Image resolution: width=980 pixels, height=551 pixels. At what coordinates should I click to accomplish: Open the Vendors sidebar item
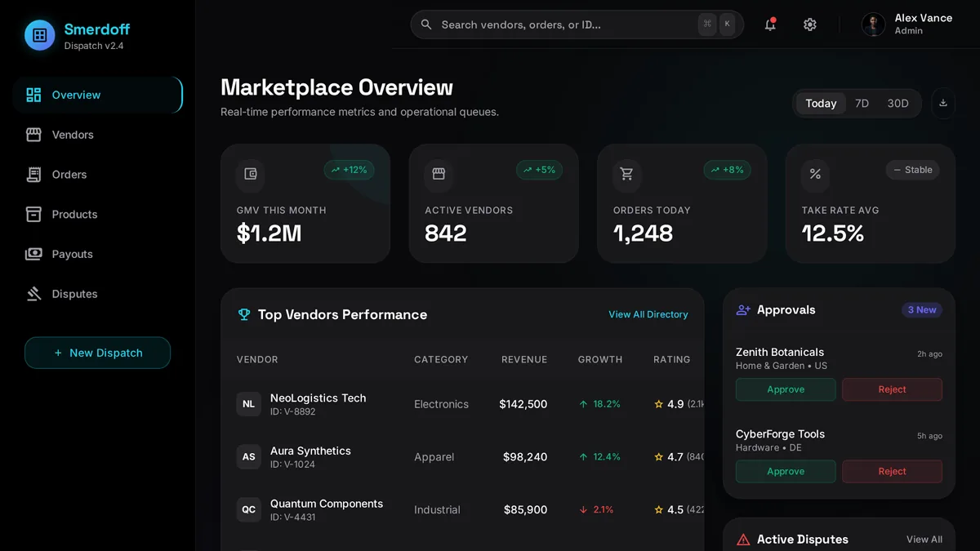[97, 135]
